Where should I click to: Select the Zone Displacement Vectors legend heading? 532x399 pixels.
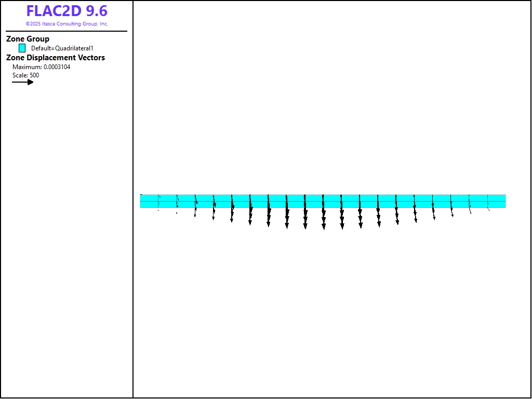[55, 58]
